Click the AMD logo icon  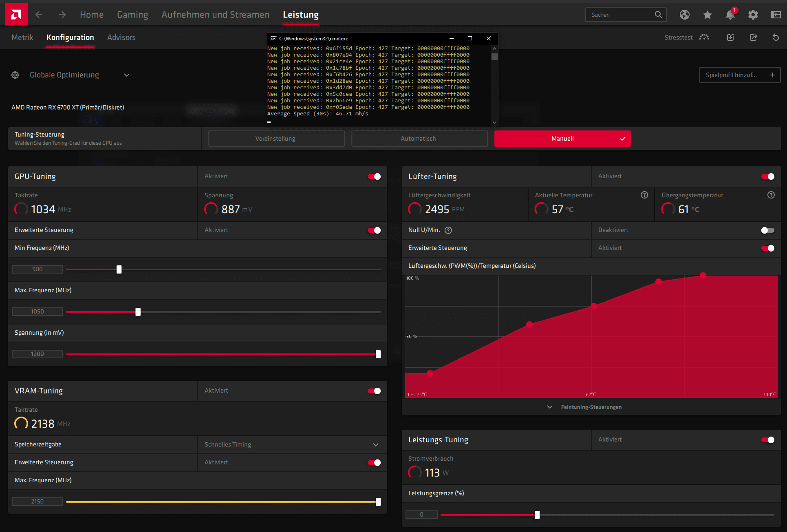point(16,15)
